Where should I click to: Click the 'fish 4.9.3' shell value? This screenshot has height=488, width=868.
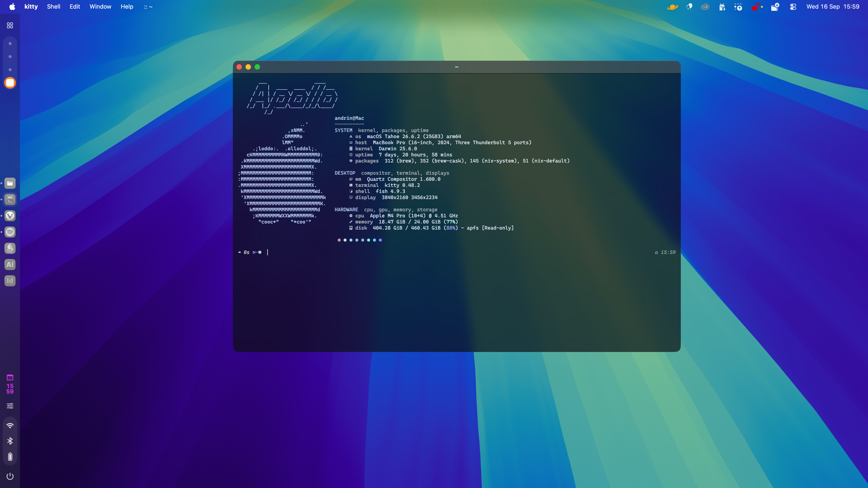[390, 191]
